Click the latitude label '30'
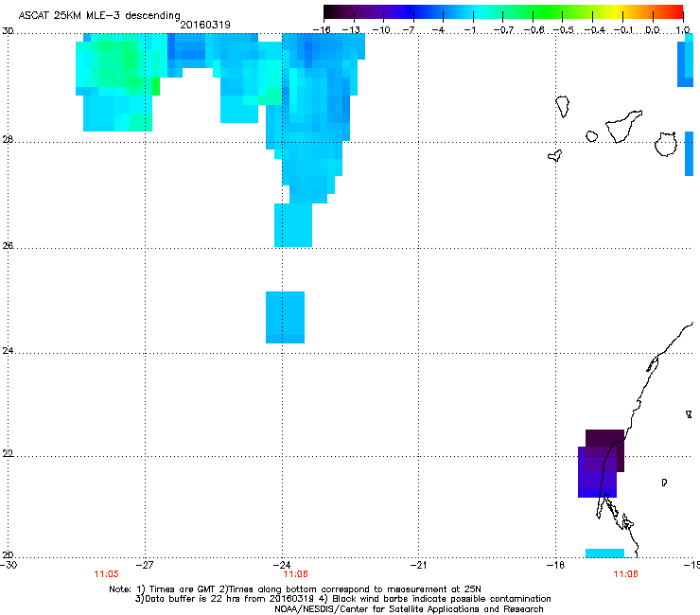The height and width of the screenshot is (615, 700). point(8,31)
